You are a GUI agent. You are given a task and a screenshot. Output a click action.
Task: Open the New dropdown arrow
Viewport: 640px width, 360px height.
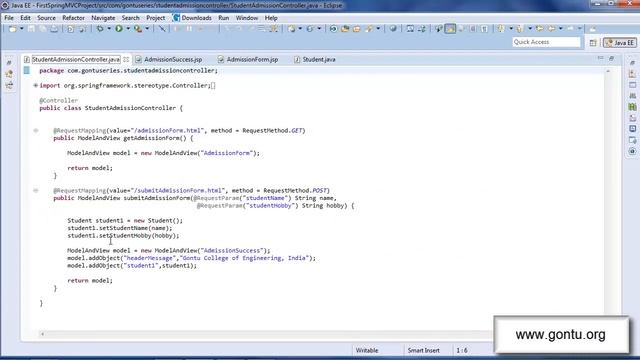click(x=22, y=29)
